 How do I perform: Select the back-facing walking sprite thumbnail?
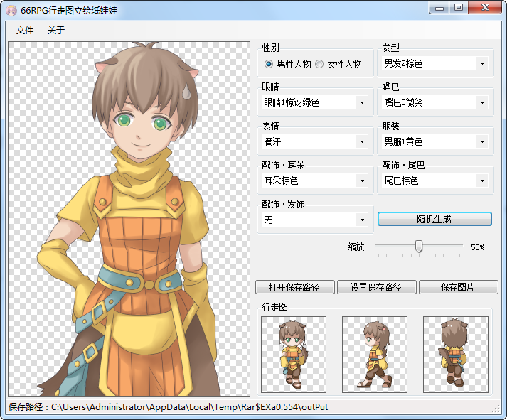[x=456, y=355]
